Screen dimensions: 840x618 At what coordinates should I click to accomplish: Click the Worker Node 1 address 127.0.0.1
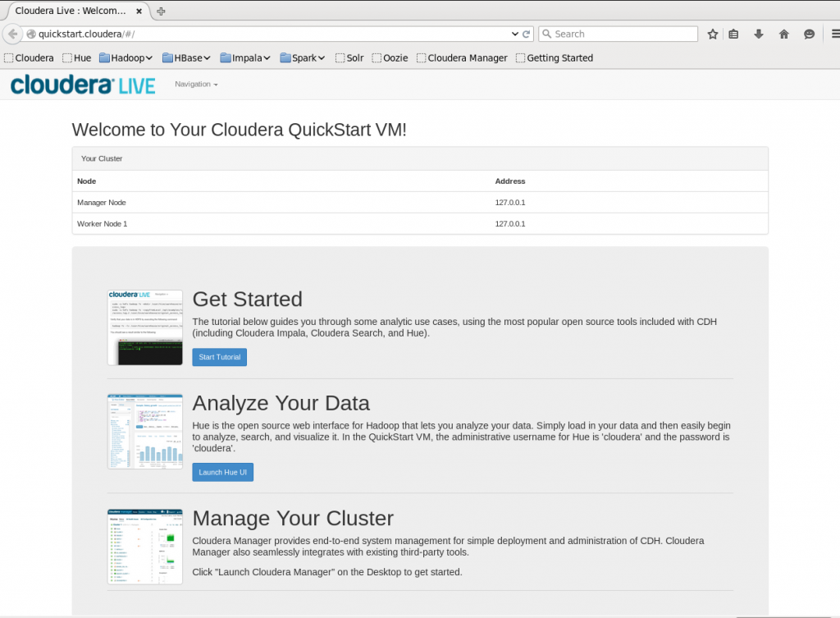tap(510, 224)
